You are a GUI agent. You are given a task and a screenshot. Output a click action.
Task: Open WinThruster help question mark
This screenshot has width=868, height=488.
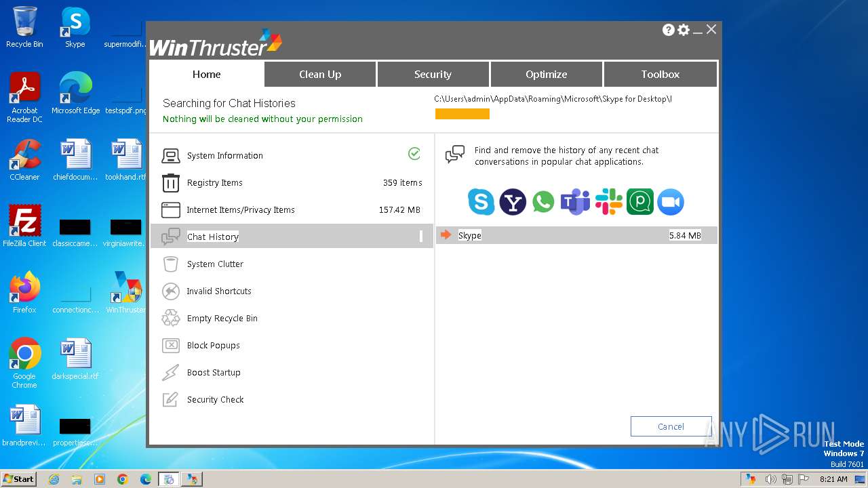coord(669,30)
